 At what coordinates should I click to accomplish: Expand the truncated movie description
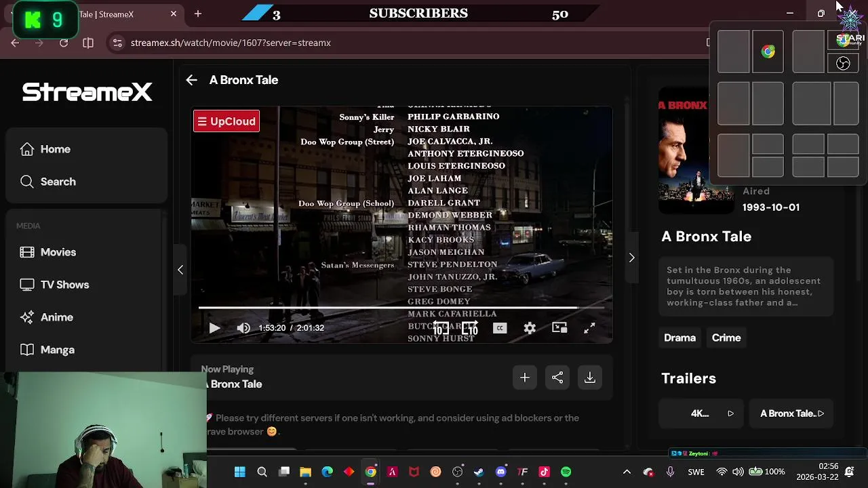pyautogui.click(x=746, y=286)
